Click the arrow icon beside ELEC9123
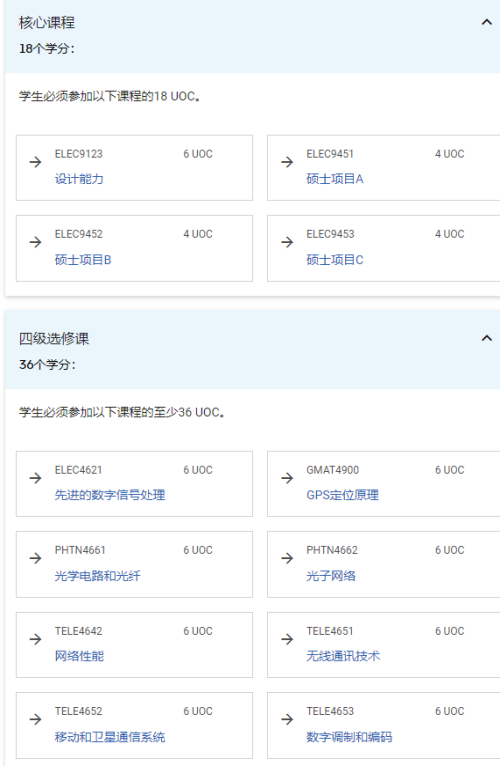 tap(36, 162)
